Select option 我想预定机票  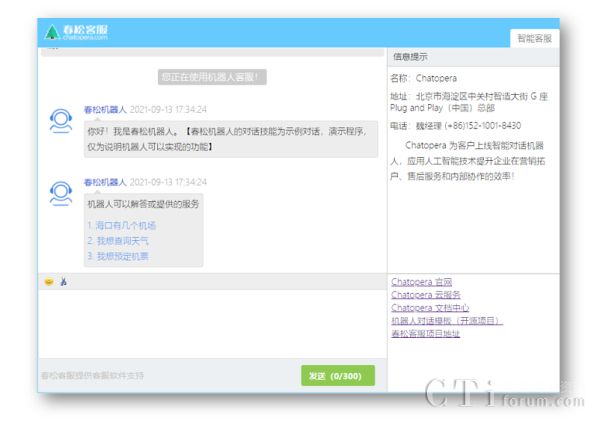[x=117, y=256]
